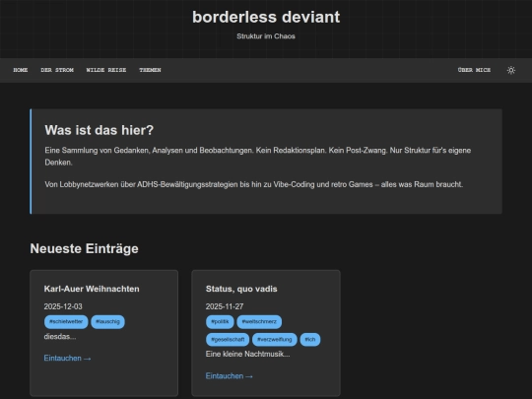Click the paragraph starting 'Eine Sammlung von Gedanken'
Viewport: 532px width, 399px height.
coord(258,156)
